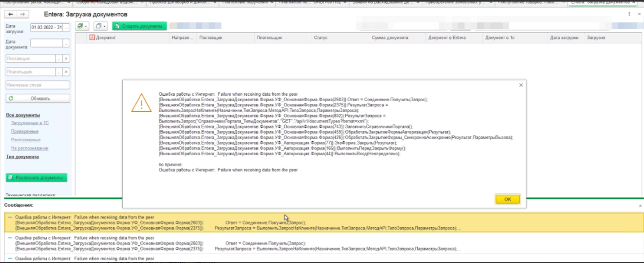The image size is (644, 263).
Task: Switch to the Оборотно-сальдовая ведомость tab
Action: pyautogui.click(x=109, y=2)
